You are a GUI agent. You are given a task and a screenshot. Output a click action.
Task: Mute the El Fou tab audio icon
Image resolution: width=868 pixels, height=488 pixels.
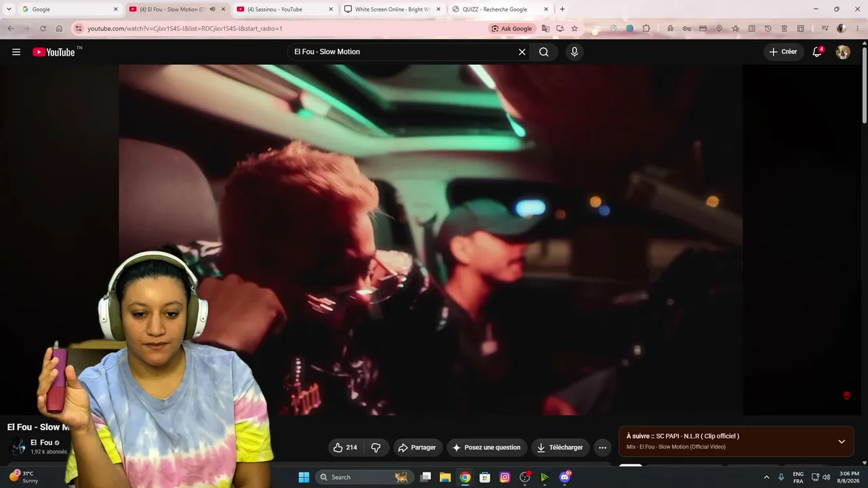212,9
